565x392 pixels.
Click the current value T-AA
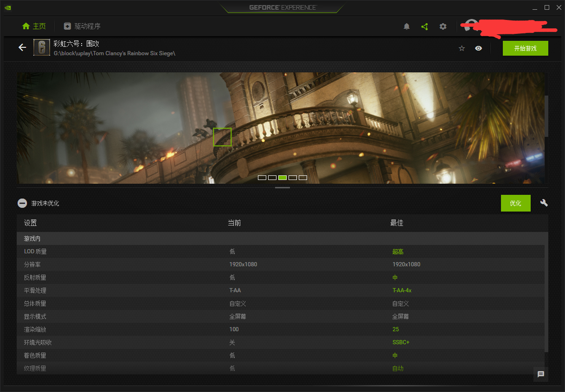point(235,290)
